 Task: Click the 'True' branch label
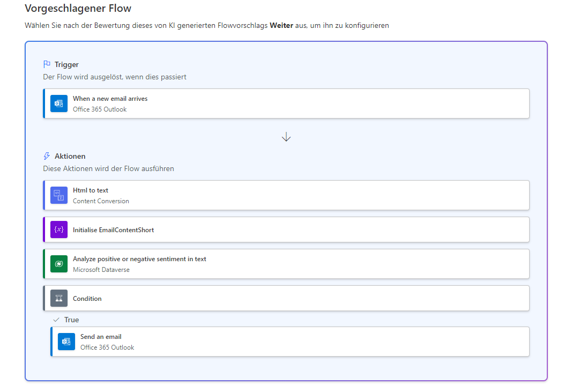[71, 320]
